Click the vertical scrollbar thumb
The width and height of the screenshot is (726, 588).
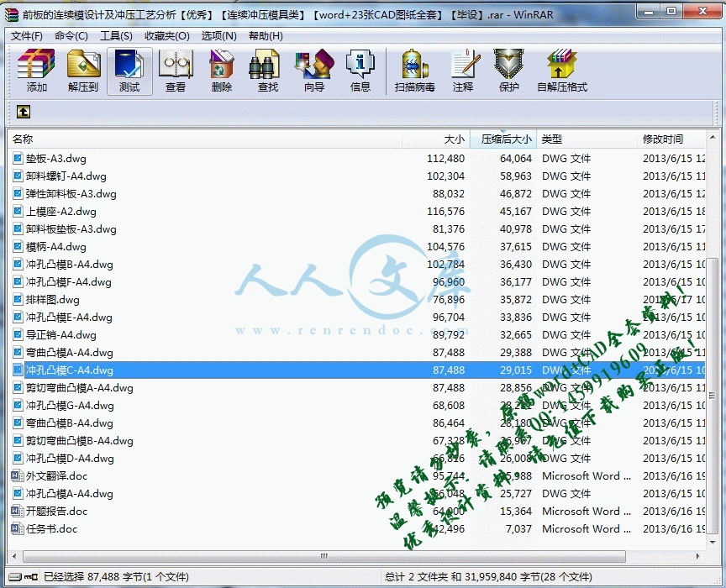click(712, 394)
